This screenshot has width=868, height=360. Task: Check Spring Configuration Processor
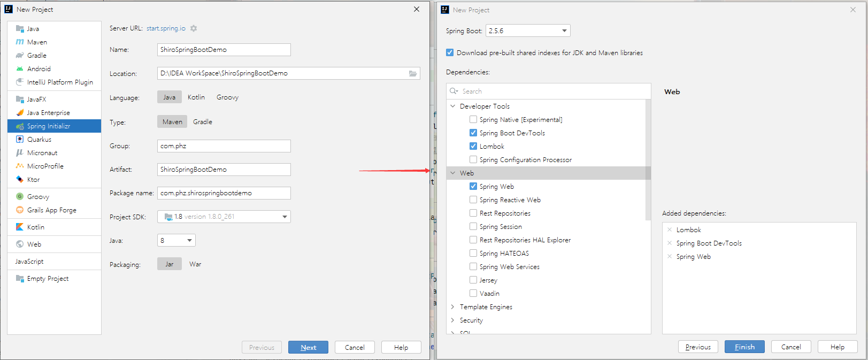[x=473, y=160]
